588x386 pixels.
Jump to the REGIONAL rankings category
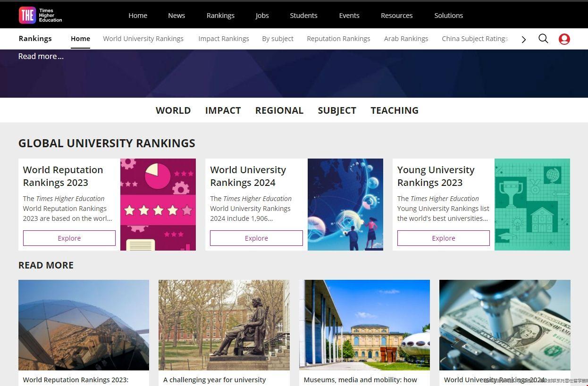279,110
